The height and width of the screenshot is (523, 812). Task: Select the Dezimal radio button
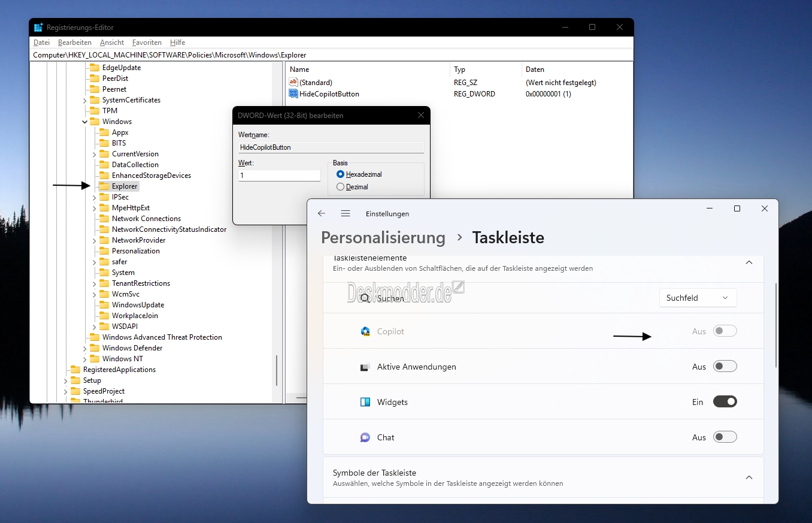[x=341, y=187]
